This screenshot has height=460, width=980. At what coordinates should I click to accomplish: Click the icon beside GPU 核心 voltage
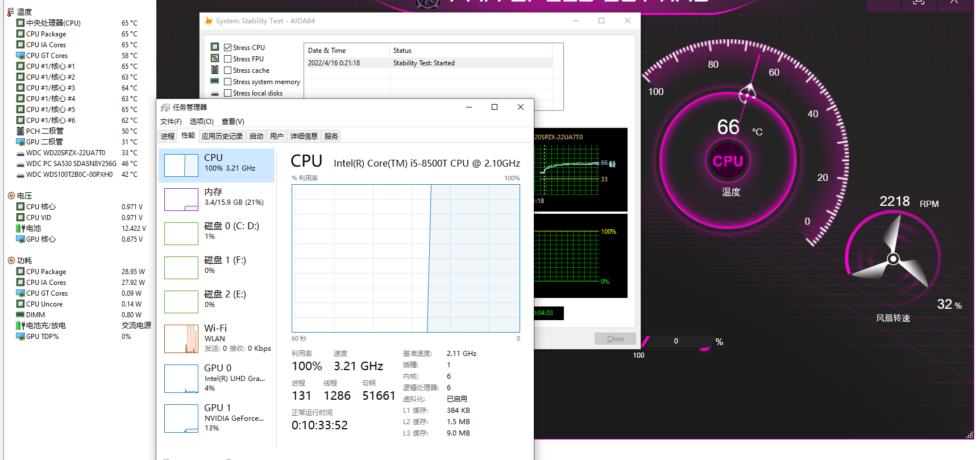click(x=20, y=239)
